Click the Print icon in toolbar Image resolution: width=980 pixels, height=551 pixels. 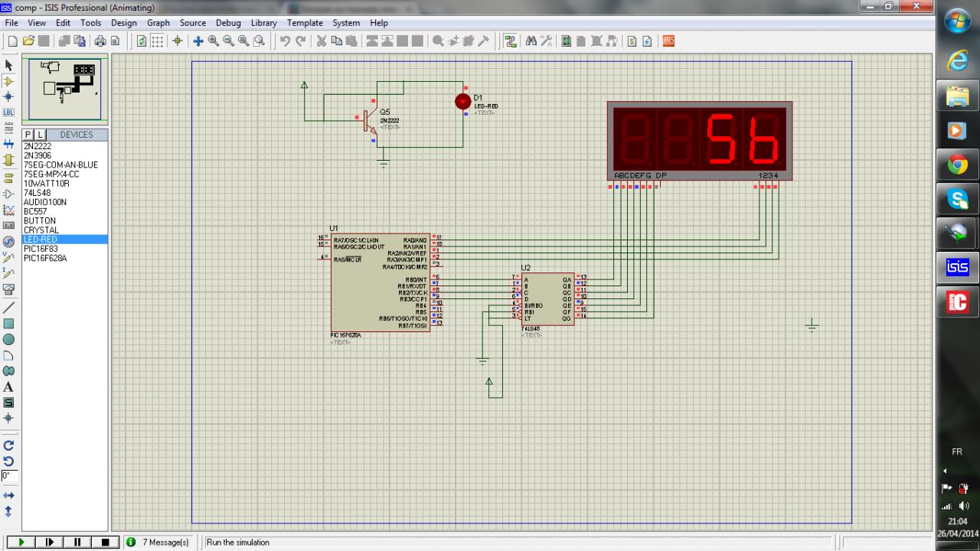pos(100,41)
